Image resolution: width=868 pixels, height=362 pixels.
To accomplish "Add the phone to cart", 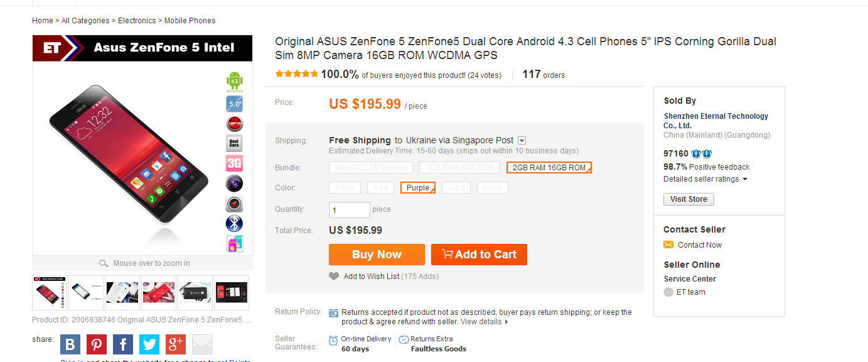I will pos(479,255).
